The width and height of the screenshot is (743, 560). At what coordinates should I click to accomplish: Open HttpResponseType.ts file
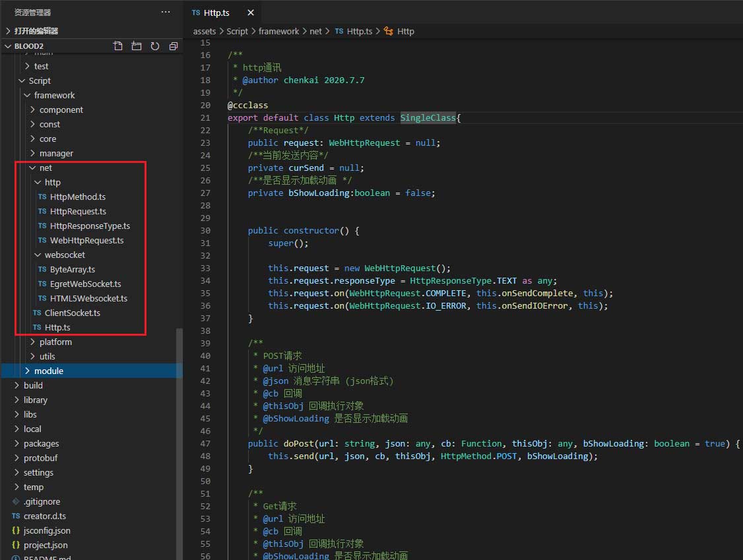click(90, 226)
